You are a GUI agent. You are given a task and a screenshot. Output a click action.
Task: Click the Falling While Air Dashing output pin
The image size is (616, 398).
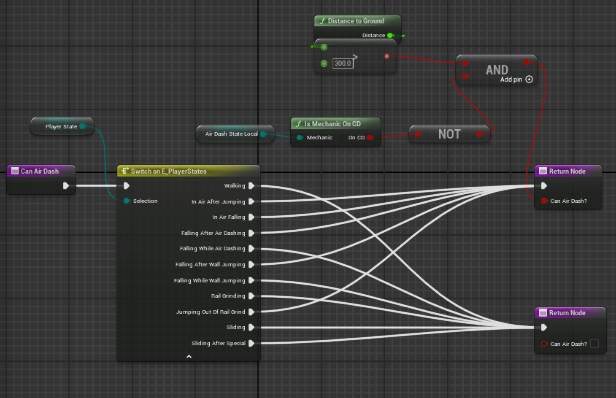[251, 249]
